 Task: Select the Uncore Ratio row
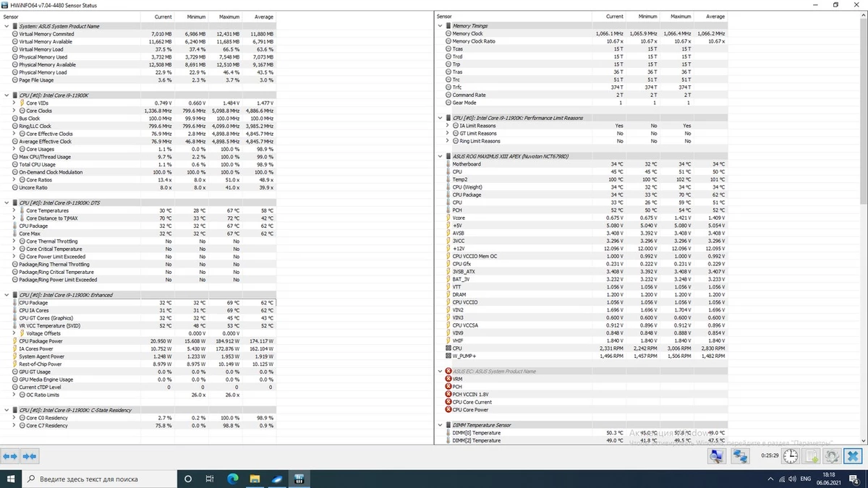[x=141, y=187]
